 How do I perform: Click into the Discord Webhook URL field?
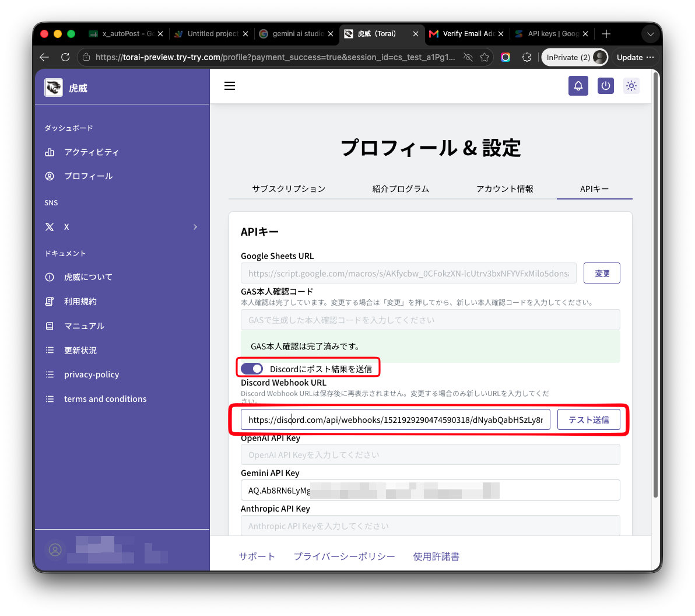click(395, 419)
